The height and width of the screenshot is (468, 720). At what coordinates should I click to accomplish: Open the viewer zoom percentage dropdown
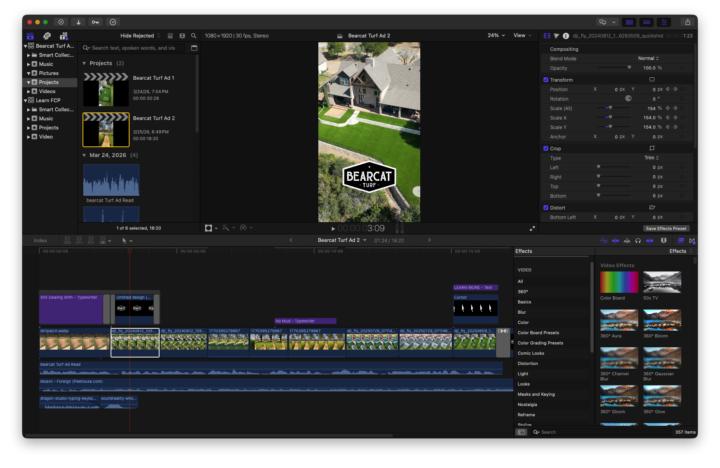(x=496, y=35)
